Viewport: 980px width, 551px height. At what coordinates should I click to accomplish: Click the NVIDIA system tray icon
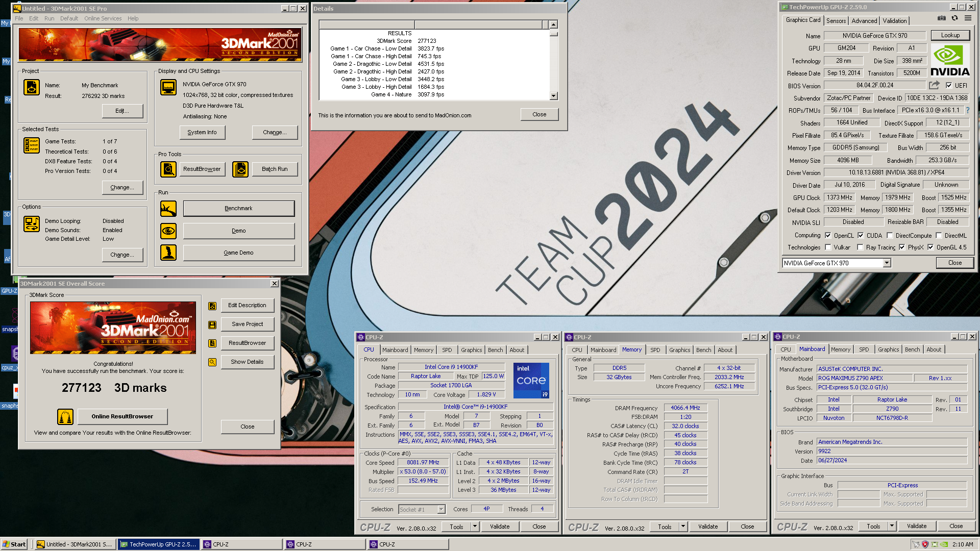click(x=944, y=544)
